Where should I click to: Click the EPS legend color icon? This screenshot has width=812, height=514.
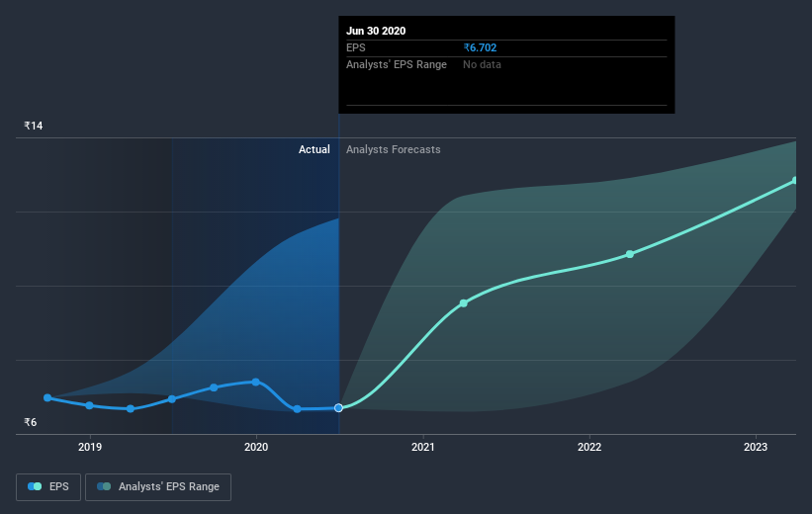(35, 486)
